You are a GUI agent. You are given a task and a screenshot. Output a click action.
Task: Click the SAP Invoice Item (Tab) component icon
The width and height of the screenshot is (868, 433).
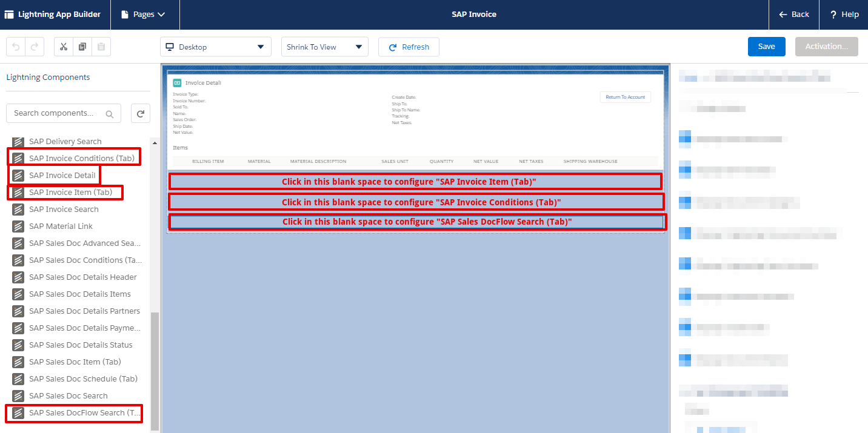18,193
